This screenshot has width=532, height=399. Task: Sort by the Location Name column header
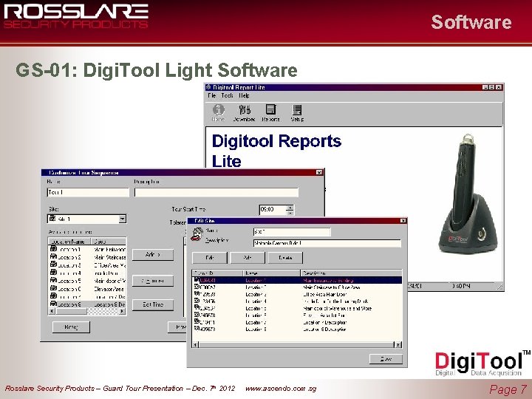point(70,242)
